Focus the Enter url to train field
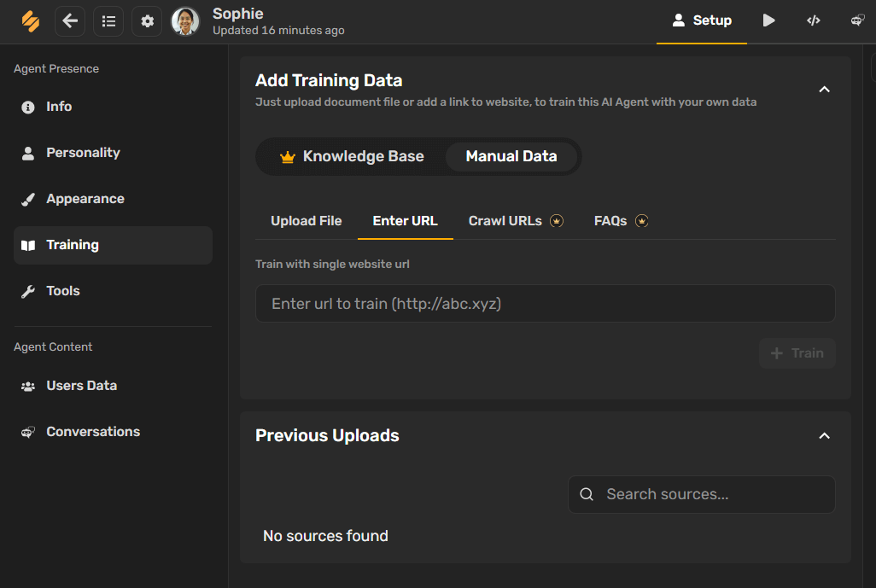Viewport: 876px width, 588px height. coord(546,304)
